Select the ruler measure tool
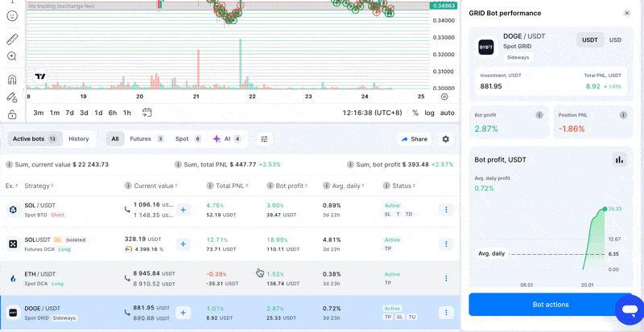Screen dimensions: 644x332 tap(12, 39)
